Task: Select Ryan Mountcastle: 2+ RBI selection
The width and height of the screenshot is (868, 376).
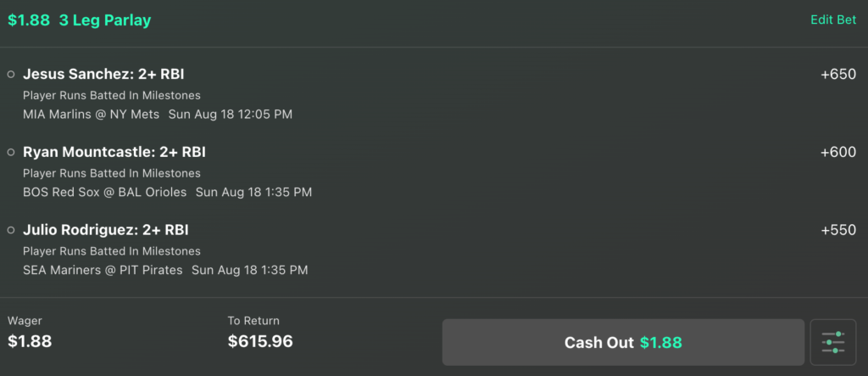Action: [x=114, y=152]
